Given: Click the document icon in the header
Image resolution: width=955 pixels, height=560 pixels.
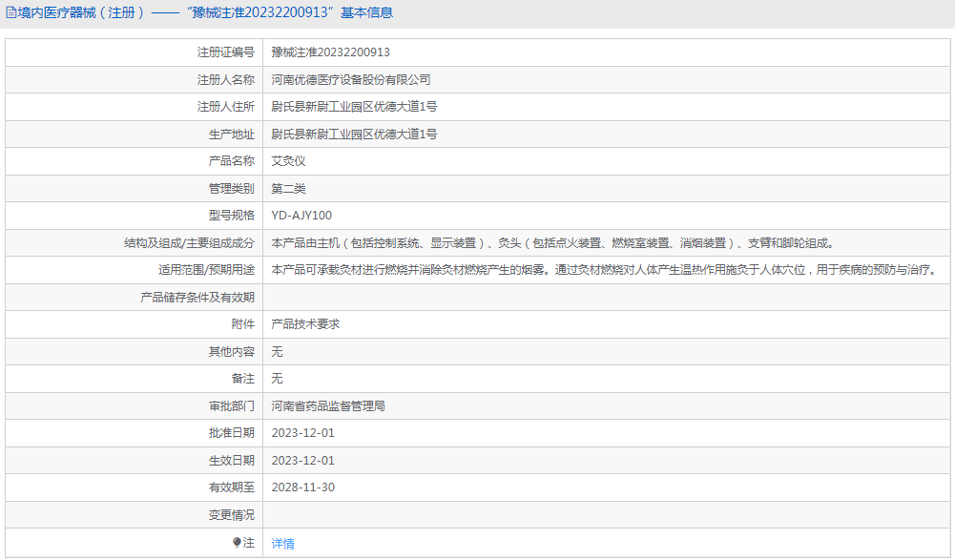Looking at the screenshot, I should coord(10,12).
